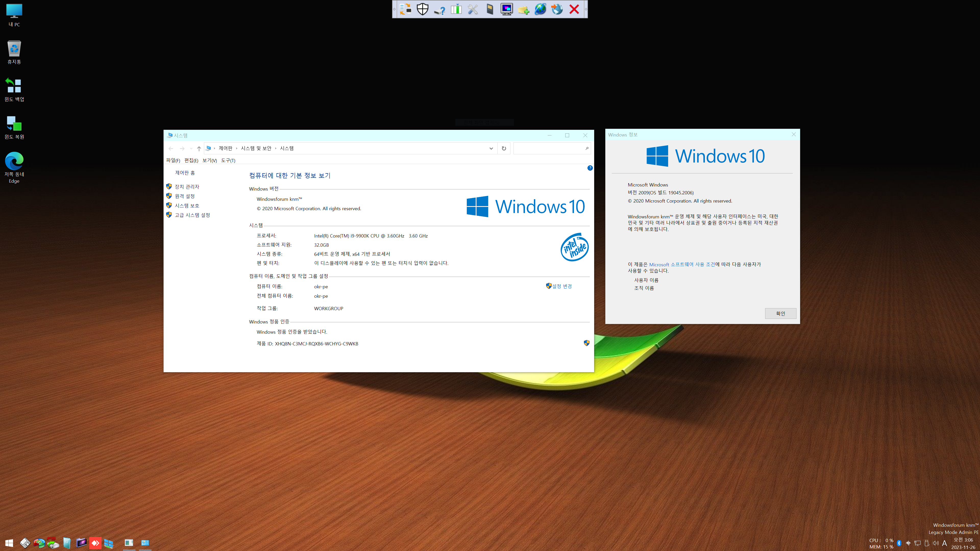Go up one level with up arrow

199,149
